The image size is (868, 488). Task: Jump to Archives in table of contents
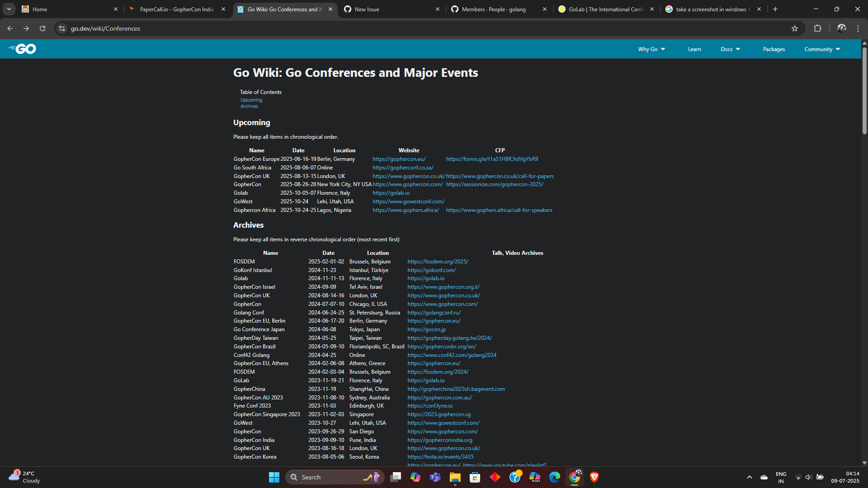point(249,107)
